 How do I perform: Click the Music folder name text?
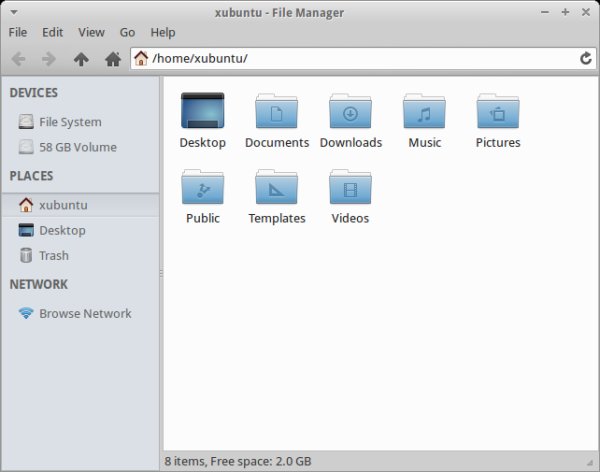(x=424, y=143)
